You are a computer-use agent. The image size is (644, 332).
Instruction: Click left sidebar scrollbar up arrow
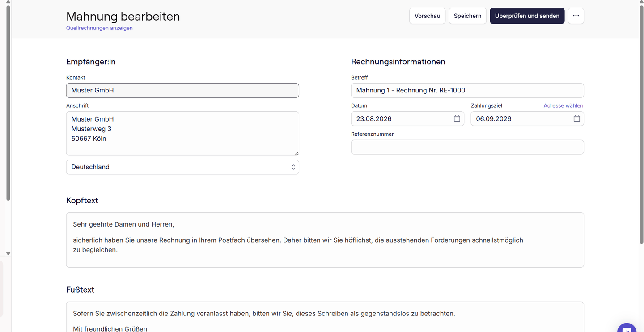(8, 2)
